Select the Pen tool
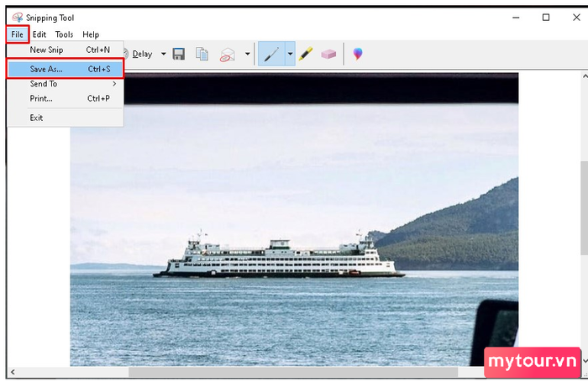Screen dimensions: 588x387 (272, 54)
